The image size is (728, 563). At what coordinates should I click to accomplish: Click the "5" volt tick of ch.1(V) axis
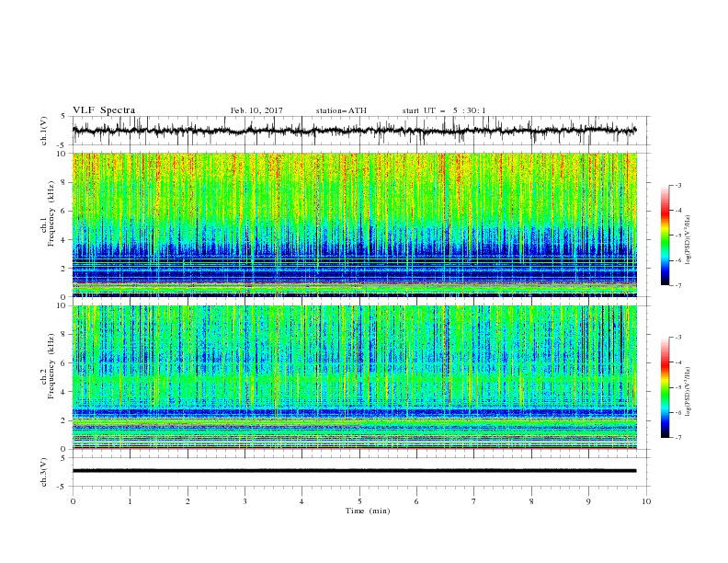click(x=65, y=116)
